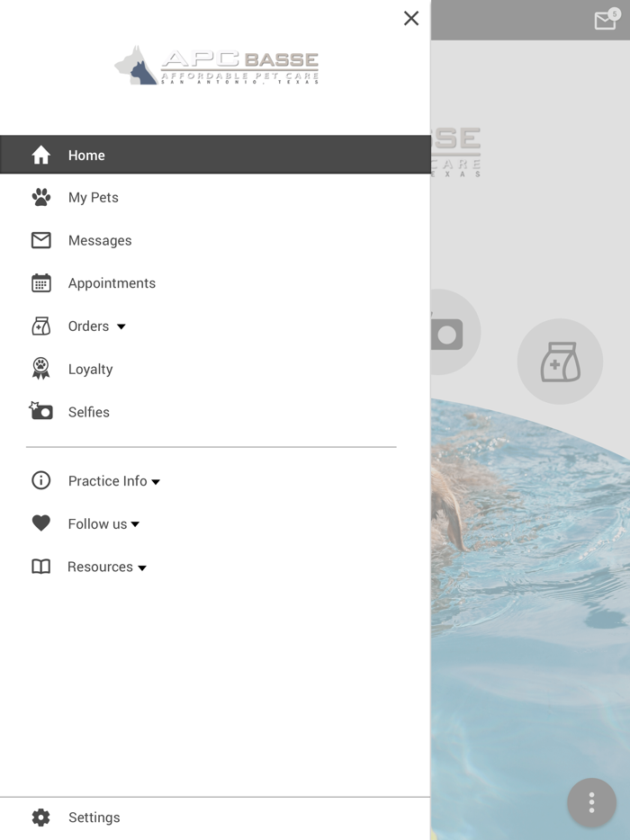
Task: Open My Pets paw icon
Action: click(x=40, y=197)
